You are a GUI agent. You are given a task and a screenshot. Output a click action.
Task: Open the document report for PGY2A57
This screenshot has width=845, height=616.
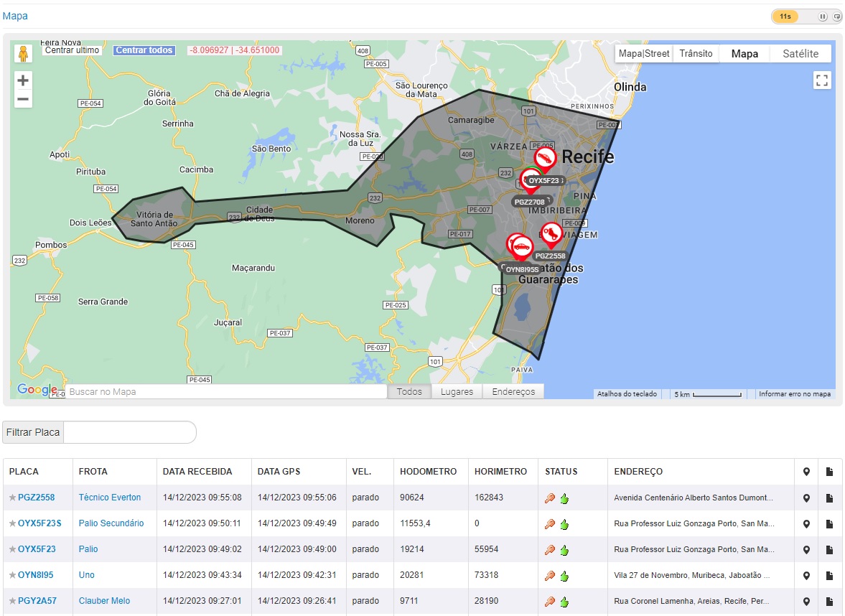(829, 602)
